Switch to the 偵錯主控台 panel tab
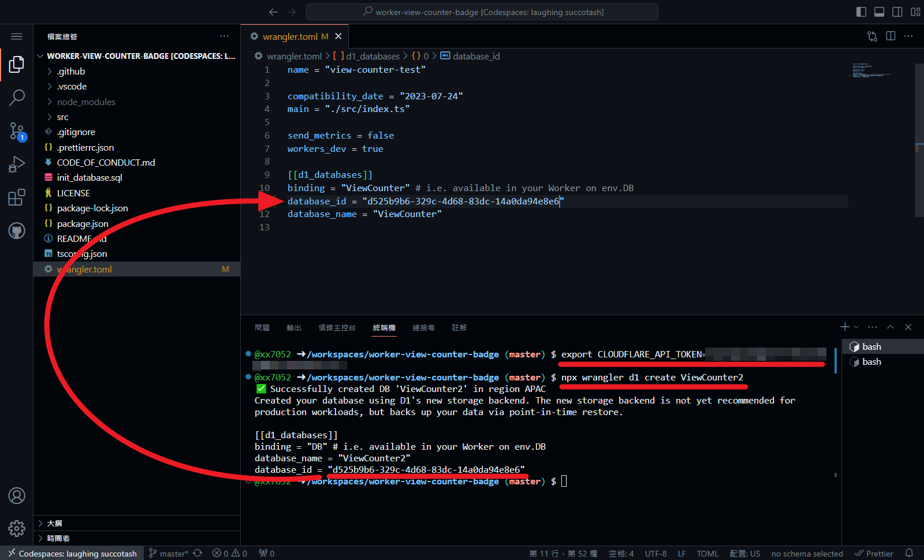924x560 pixels. click(337, 328)
